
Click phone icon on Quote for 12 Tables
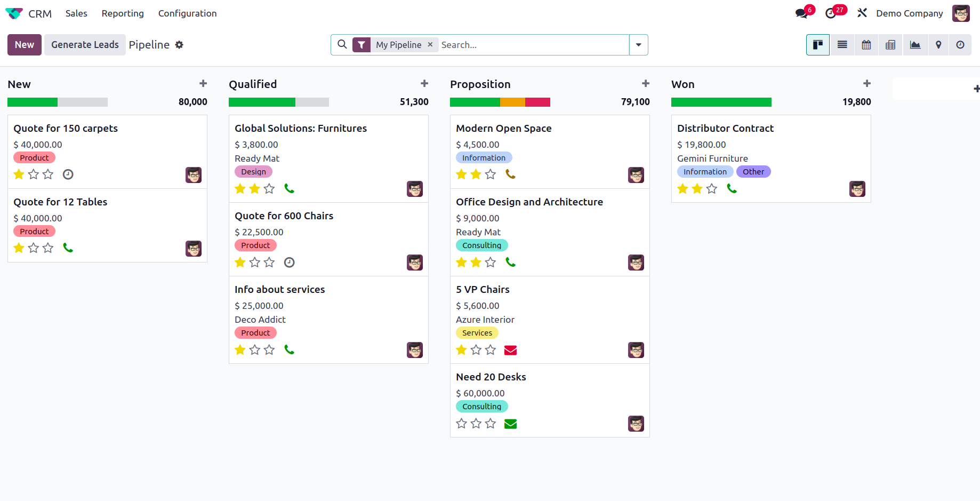click(x=68, y=248)
